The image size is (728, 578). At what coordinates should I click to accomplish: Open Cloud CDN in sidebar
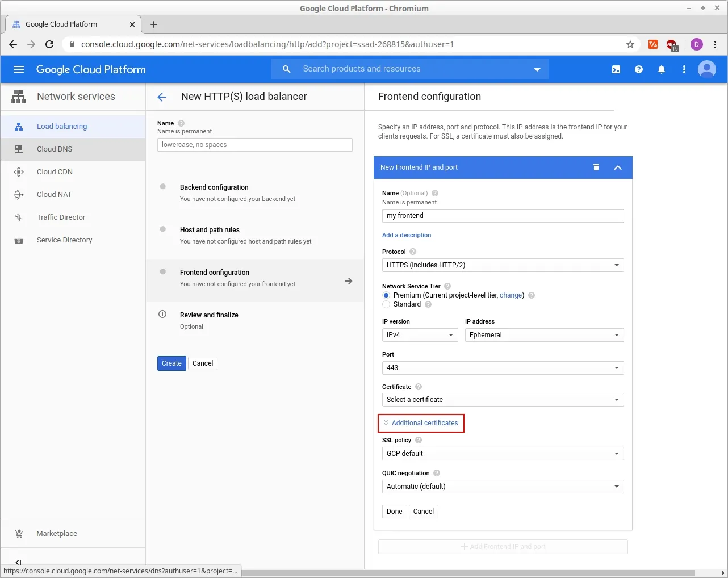coord(55,172)
